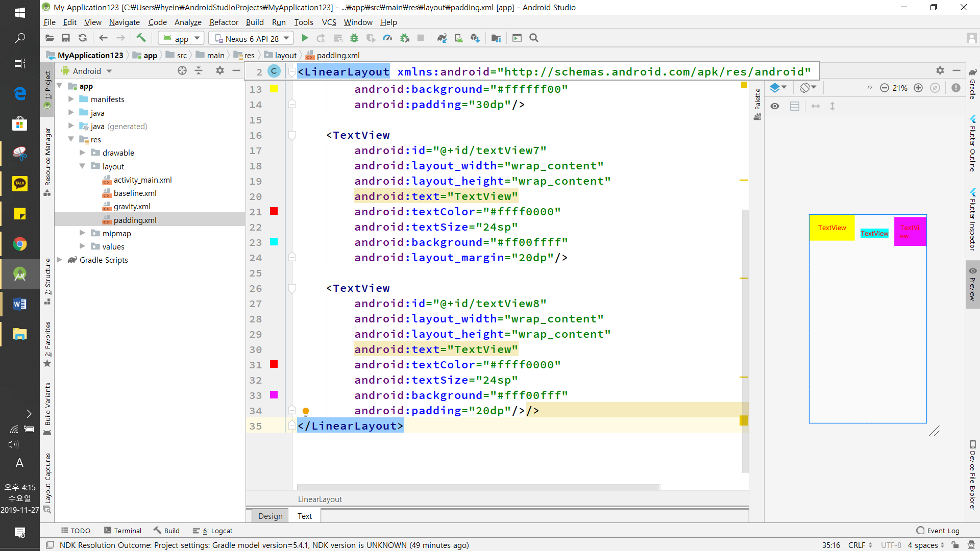Open the Nexus 6 API 28 device dropdown
This screenshot has width=980, height=551.
point(252,39)
